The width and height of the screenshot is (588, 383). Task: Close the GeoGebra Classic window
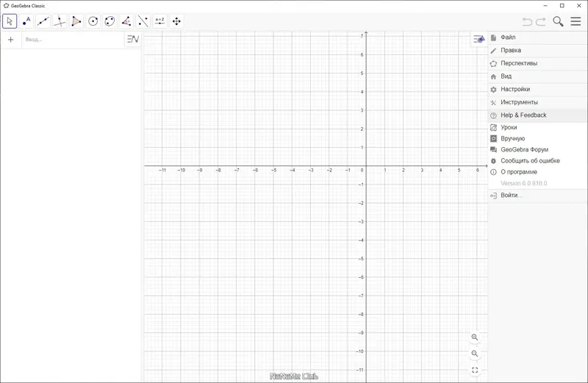[x=579, y=6]
